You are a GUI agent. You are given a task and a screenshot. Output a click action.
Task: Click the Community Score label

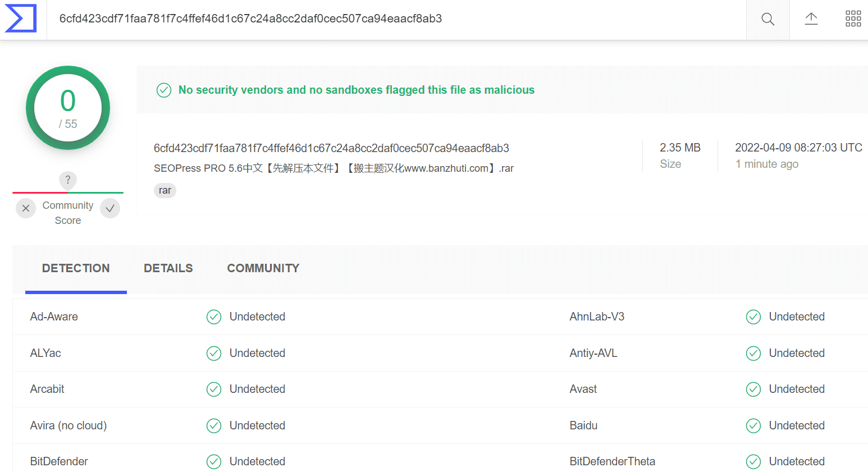(x=68, y=213)
